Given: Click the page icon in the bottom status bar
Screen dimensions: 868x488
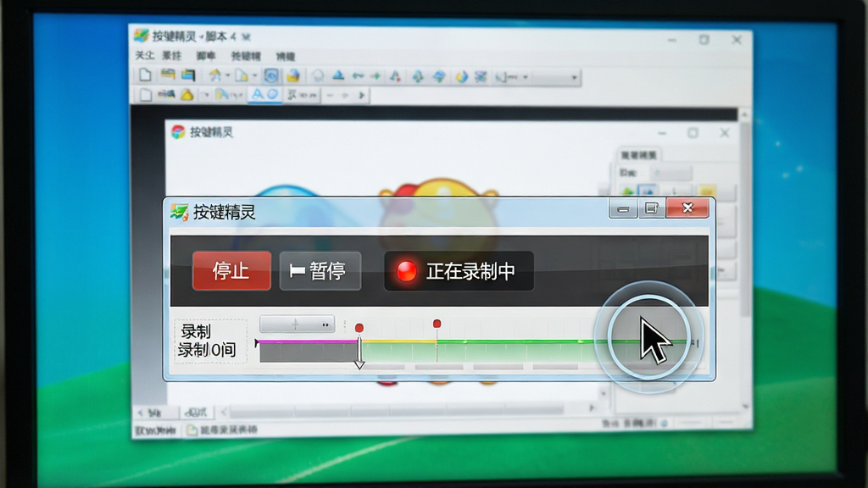Looking at the screenshot, I should pos(192,430).
